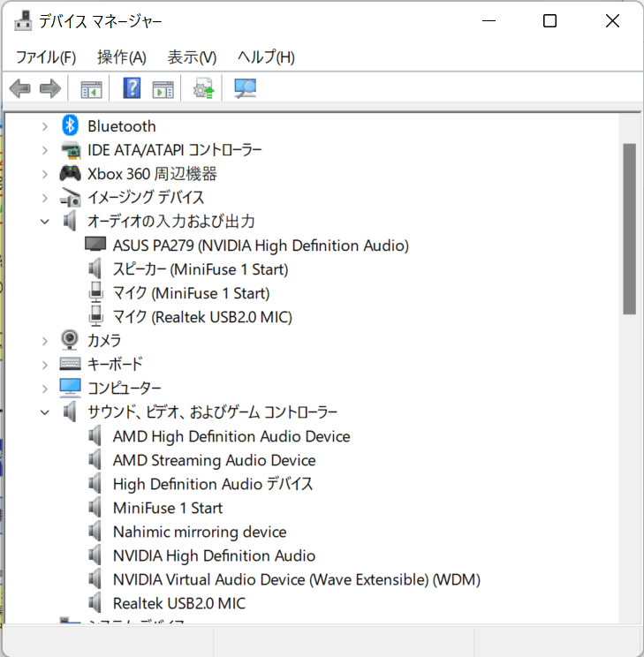This screenshot has height=657, width=644.
Task: Expand イメージング デバイス node
Action: coord(45,198)
